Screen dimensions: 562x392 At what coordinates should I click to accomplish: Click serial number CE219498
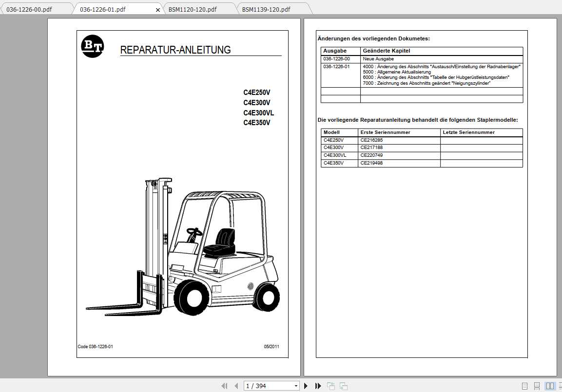click(x=371, y=163)
